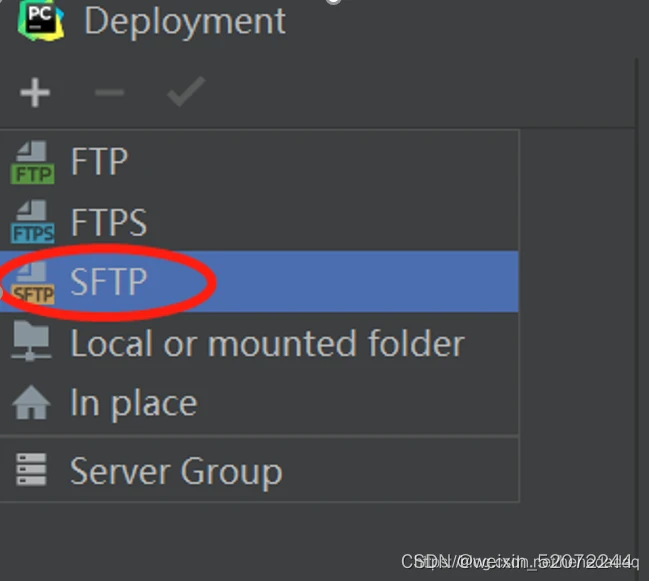Click the vertical divider beside the list
The height and width of the screenshot is (581, 649).
coord(636,290)
